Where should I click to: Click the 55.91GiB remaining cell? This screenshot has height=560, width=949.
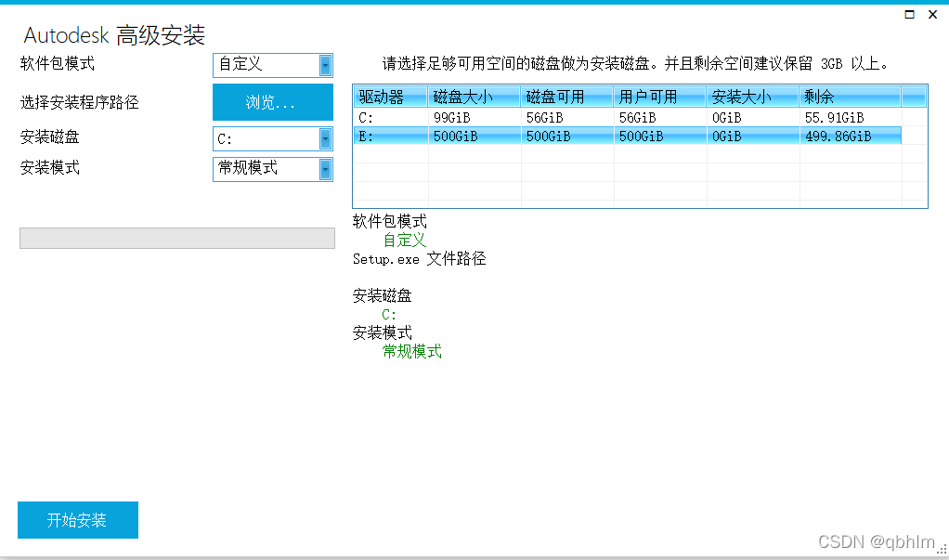click(851, 117)
